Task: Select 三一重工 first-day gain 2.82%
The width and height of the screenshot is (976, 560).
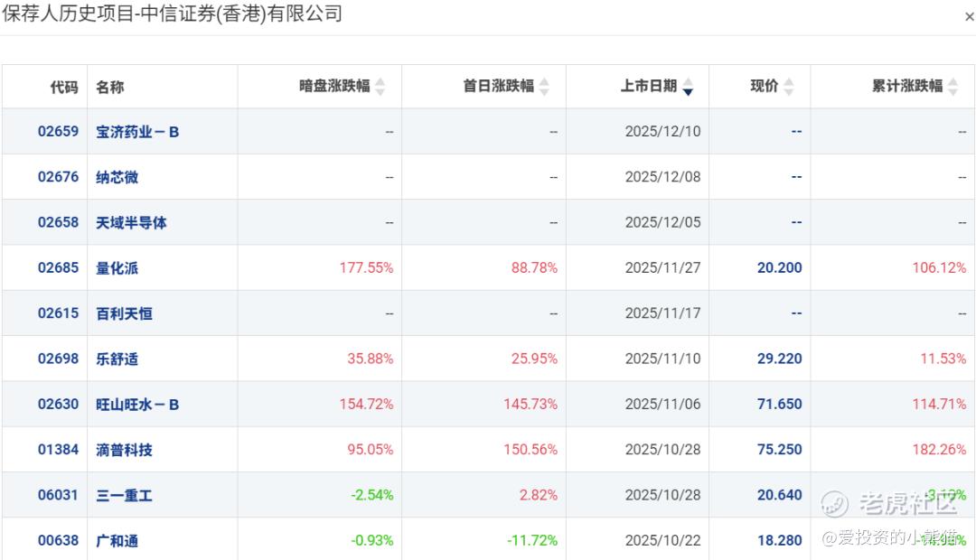Action: [539, 495]
